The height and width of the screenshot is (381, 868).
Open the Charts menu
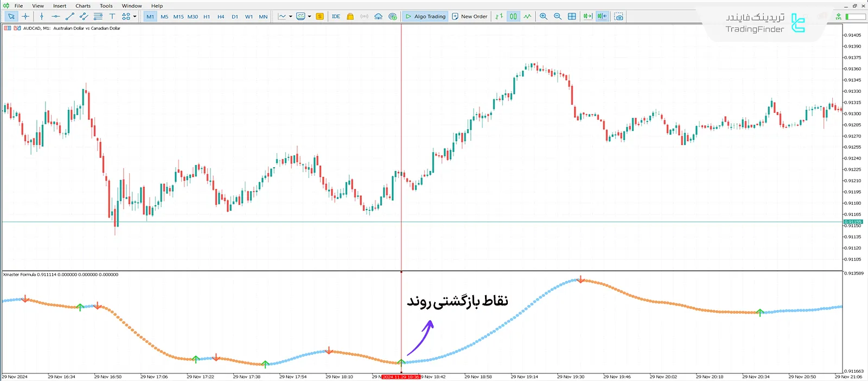pos(83,6)
